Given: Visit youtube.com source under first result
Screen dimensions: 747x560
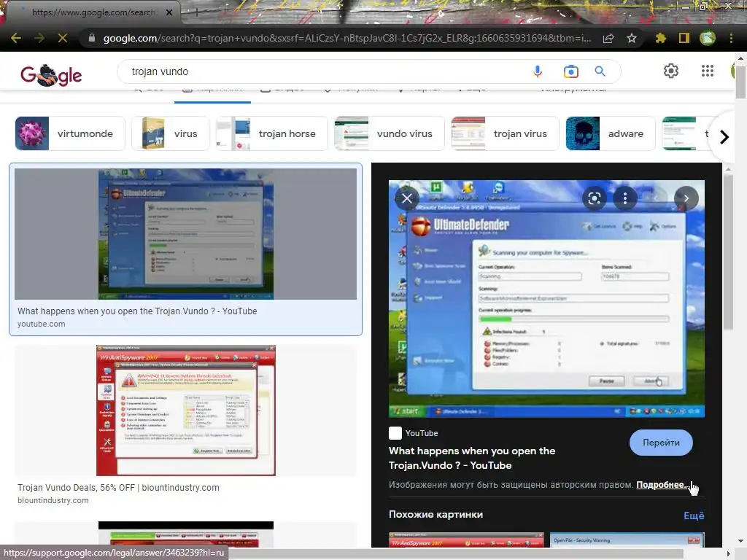Looking at the screenshot, I should click(42, 324).
